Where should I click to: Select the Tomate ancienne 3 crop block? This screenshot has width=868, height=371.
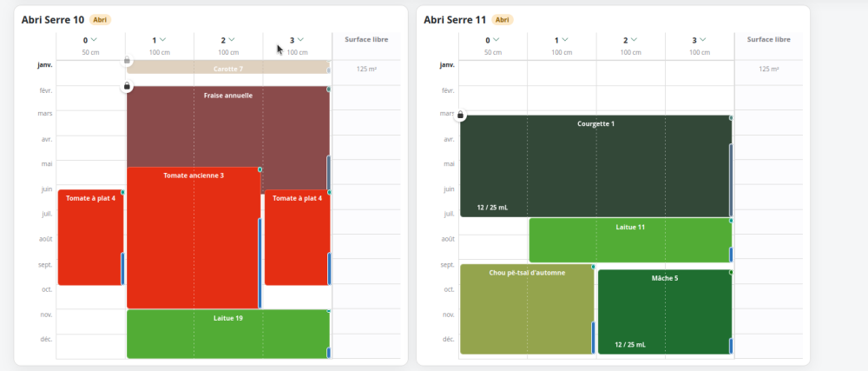click(x=194, y=237)
